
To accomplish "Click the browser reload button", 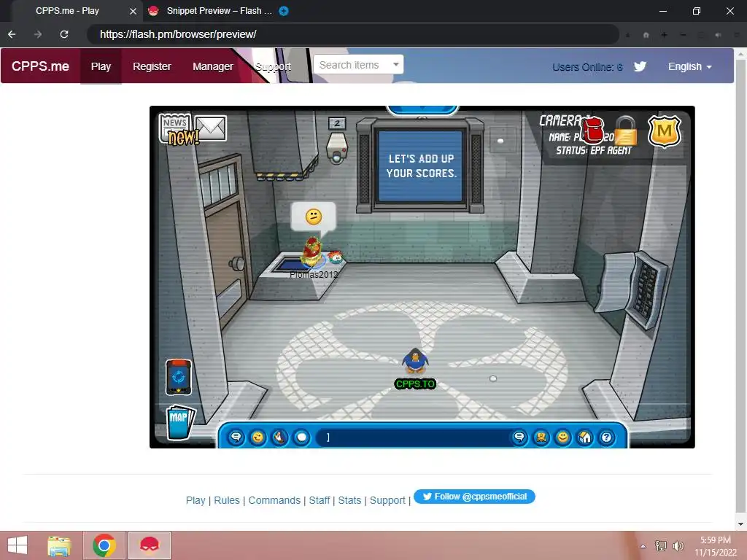I will click(x=64, y=34).
